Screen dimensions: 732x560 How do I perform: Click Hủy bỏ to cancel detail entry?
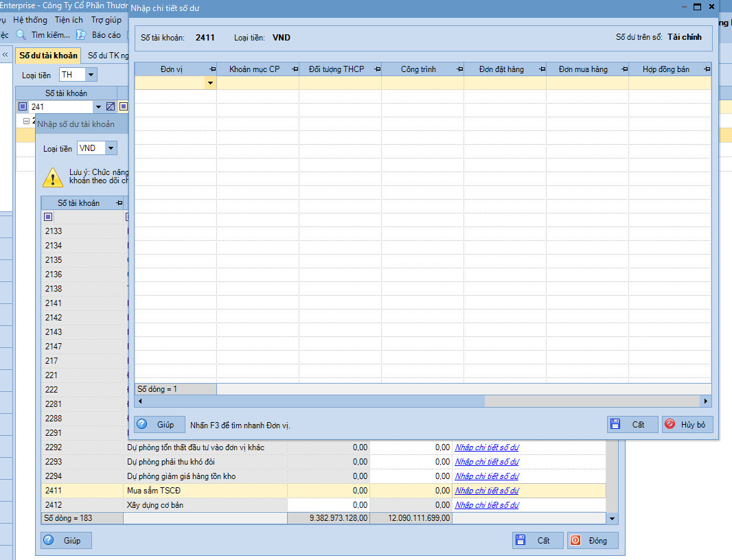tap(687, 425)
